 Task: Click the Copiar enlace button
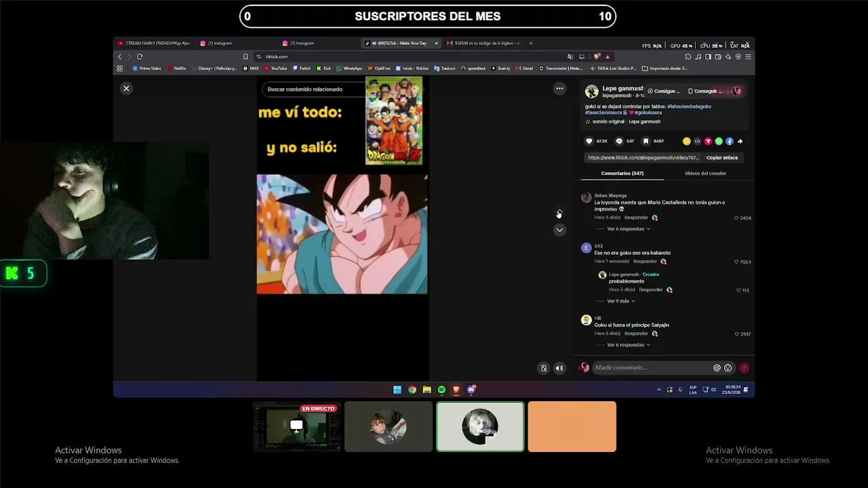tap(722, 158)
